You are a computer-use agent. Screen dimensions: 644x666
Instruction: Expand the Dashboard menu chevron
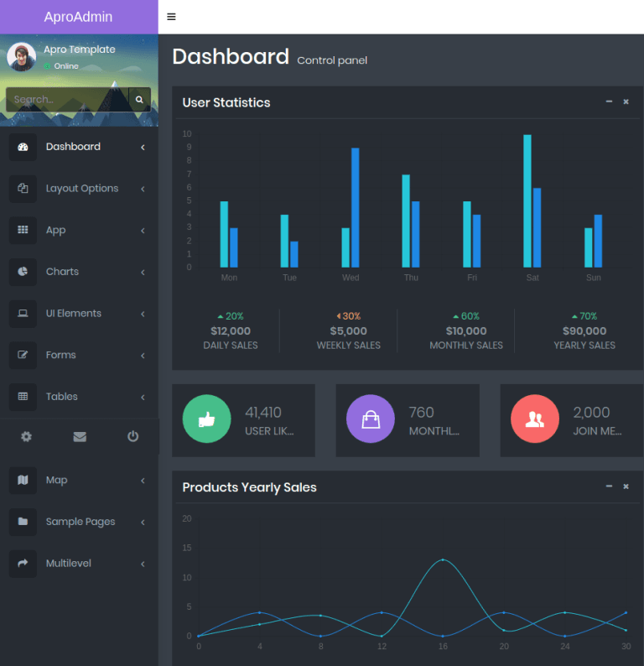click(143, 148)
